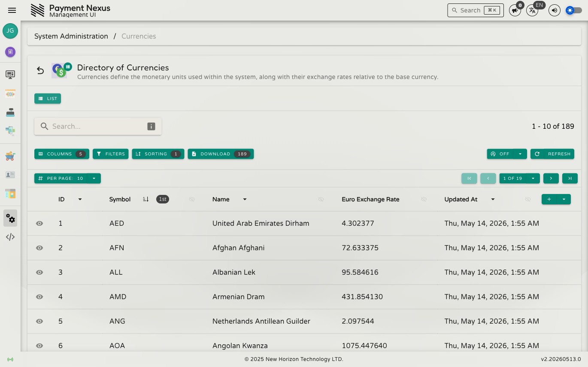View details eye icon for ALL row
This screenshot has width=588, height=367.
click(39, 272)
